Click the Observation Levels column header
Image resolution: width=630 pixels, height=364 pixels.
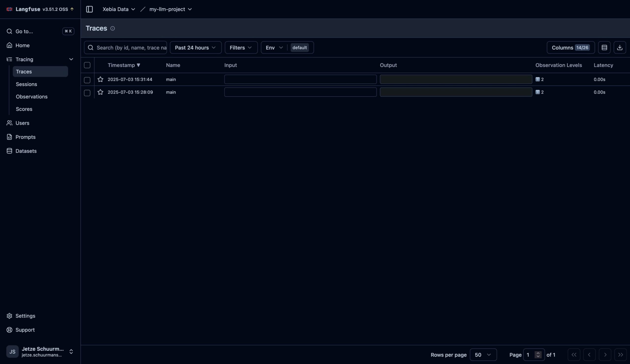pos(558,65)
